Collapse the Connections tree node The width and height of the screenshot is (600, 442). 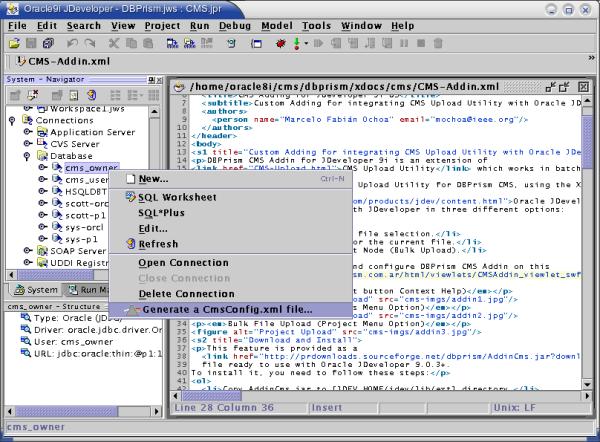[x=12, y=121]
